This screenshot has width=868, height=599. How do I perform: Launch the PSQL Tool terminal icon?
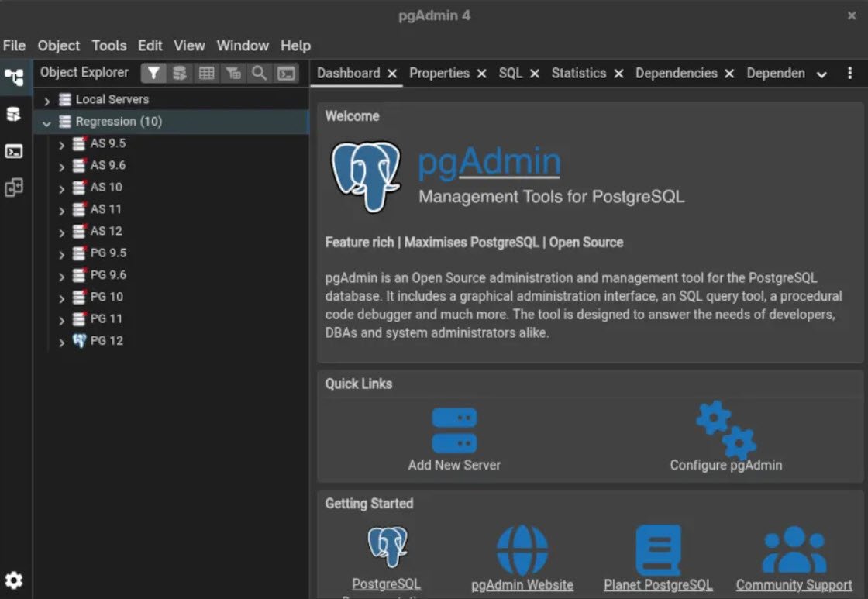[285, 72]
